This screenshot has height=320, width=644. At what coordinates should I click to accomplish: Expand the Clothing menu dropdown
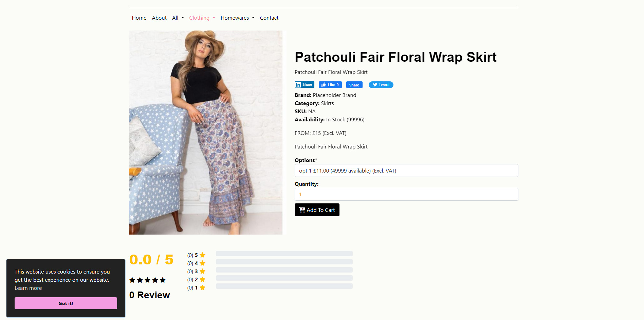coord(202,18)
